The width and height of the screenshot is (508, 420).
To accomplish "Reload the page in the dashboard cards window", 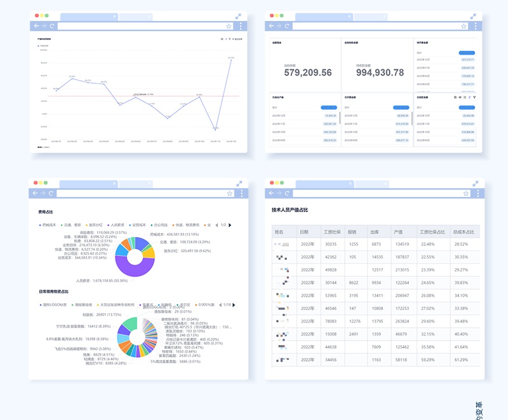I will [288, 26].
